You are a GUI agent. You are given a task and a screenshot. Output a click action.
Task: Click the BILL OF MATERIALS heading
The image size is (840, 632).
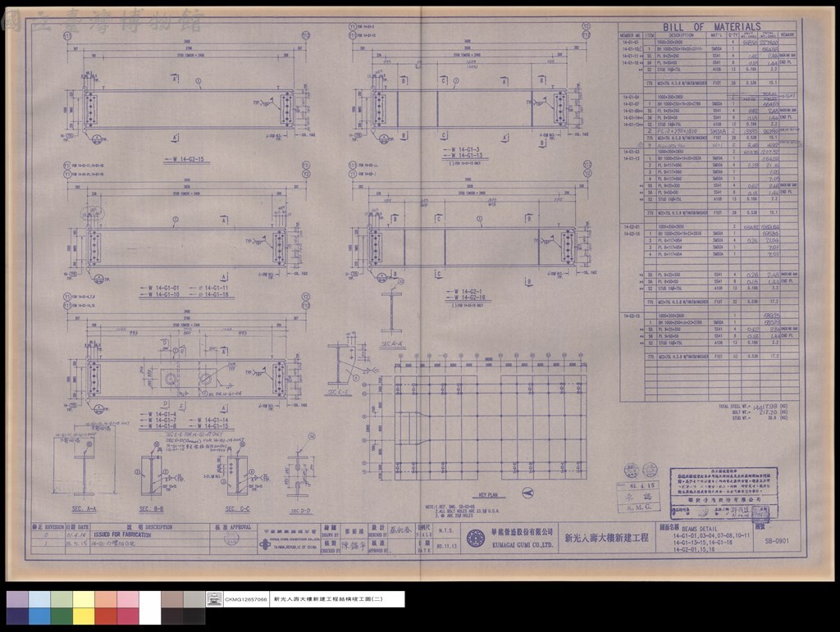(x=711, y=27)
